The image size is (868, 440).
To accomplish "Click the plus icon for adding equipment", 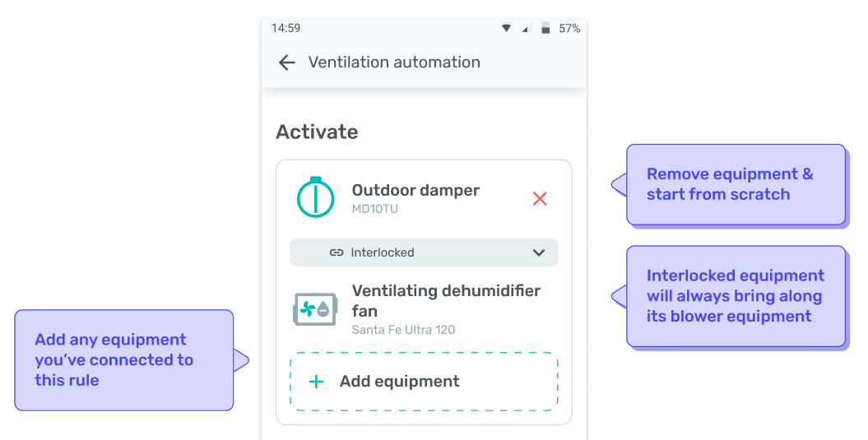I will [316, 382].
